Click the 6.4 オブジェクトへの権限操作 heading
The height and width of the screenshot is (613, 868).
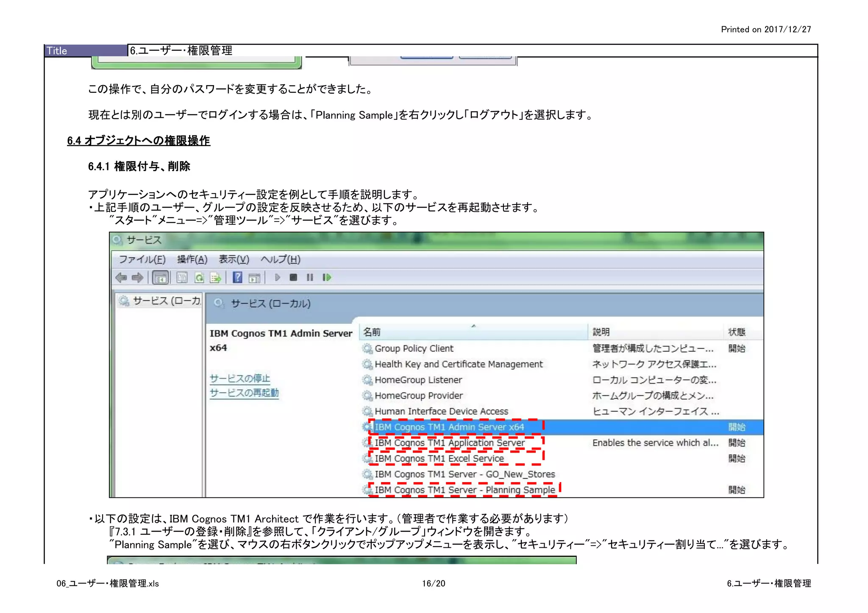139,140
